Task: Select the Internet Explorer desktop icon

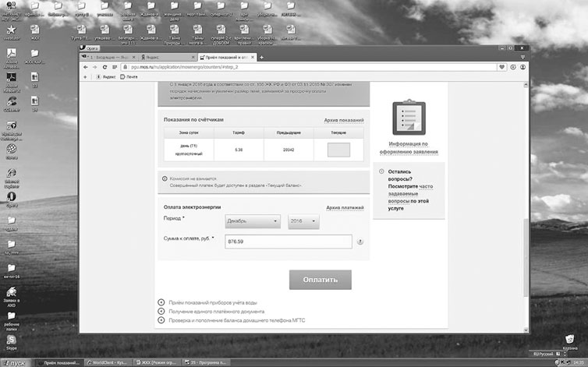Action: 12,178
